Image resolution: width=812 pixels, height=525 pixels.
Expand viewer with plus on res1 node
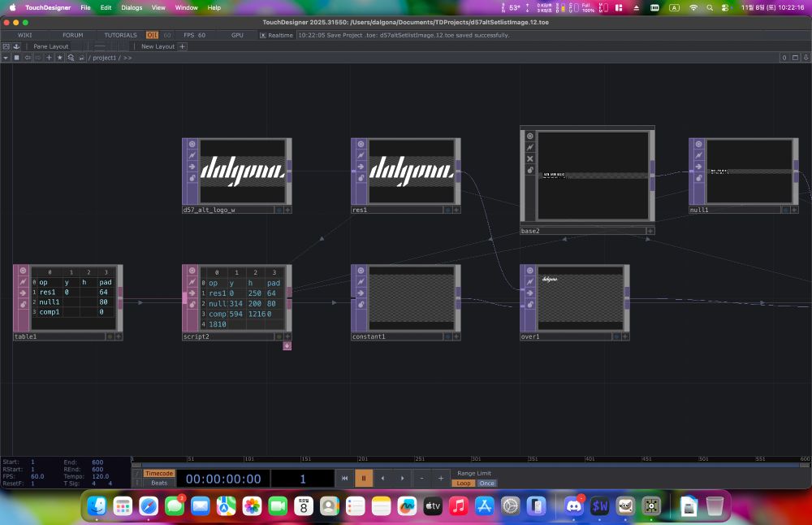click(456, 210)
